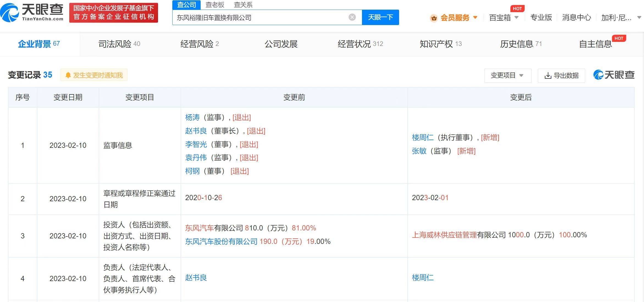
Task: Open 楼周仁 link marked 执行董事
Action: (x=423, y=137)
